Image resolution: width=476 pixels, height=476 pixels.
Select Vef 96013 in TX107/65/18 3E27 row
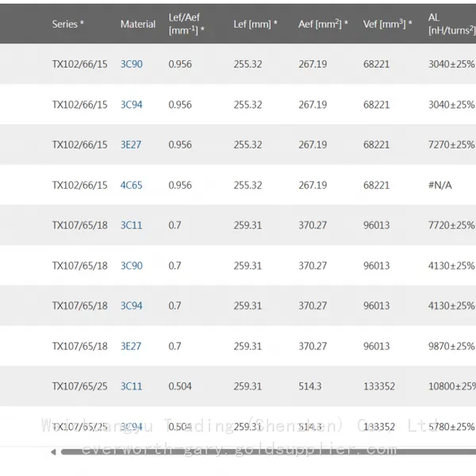click(376, 346)
